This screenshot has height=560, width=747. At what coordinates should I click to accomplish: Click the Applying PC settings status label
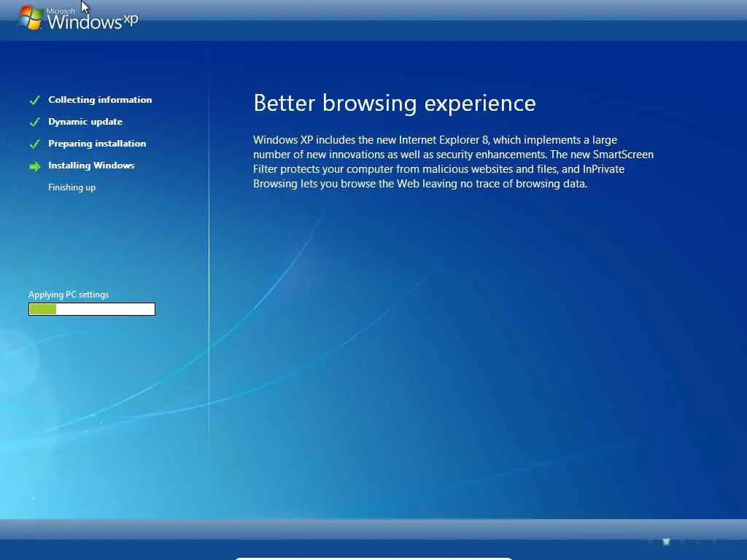click(x=69, y=295)
